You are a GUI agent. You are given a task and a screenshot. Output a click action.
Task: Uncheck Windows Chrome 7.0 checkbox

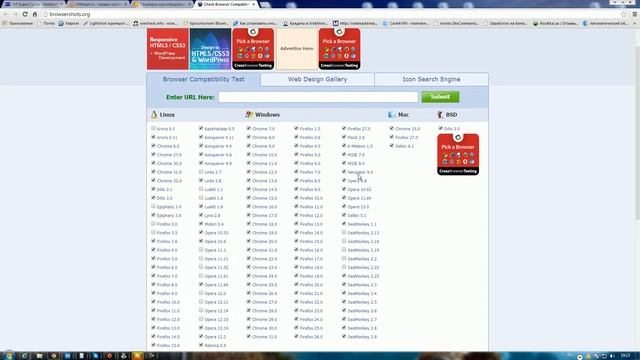point(249,128)
